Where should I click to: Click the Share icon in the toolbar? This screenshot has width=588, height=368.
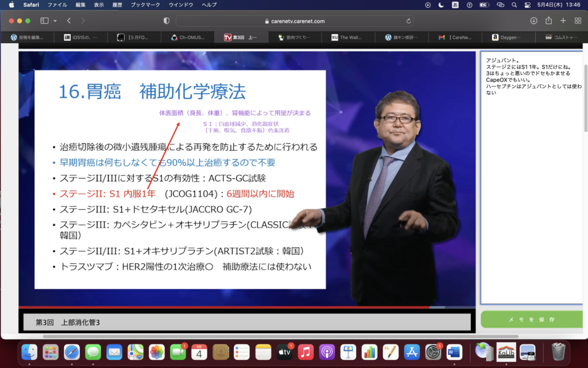pos(548,21)
